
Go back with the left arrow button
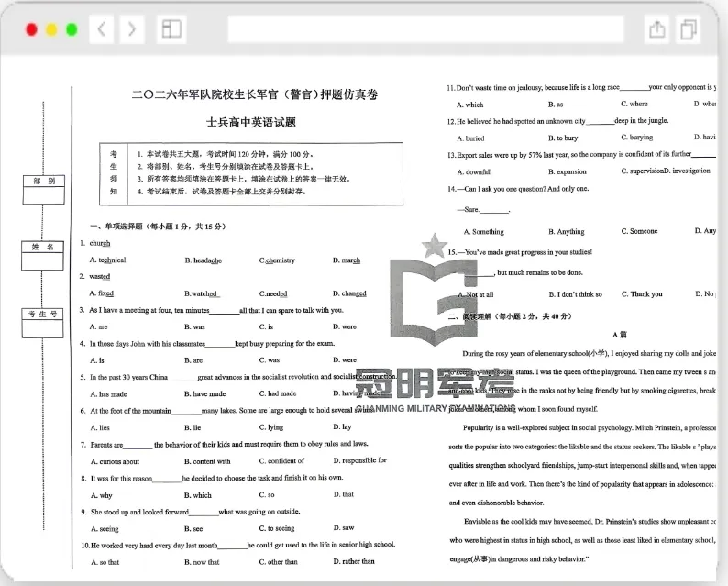click(x=101, y=29)
